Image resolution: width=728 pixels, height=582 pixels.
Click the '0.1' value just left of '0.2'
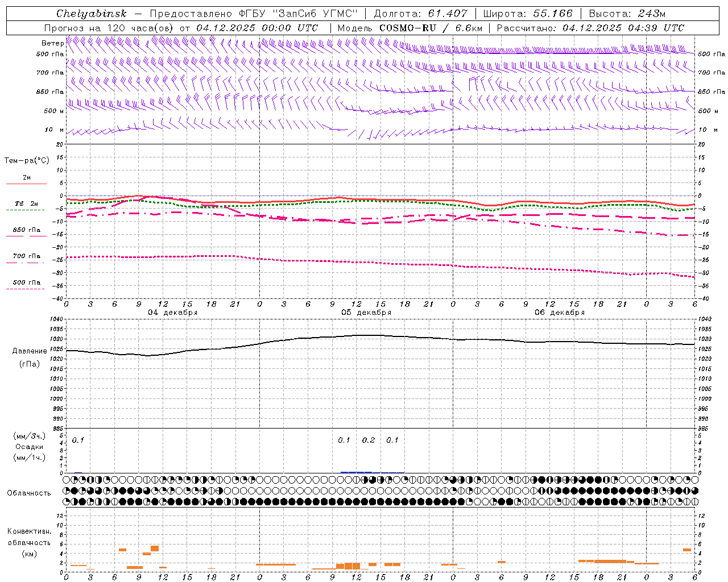(x=344, y=440)
